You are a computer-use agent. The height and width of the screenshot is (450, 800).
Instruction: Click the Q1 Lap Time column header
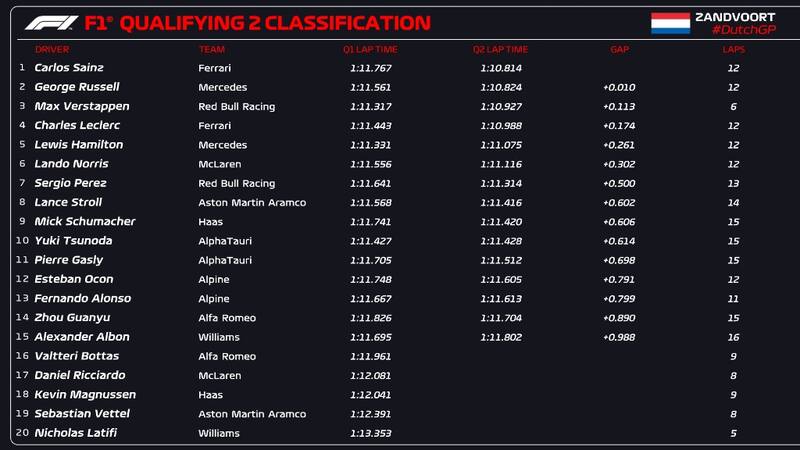pyautogui.click(x=368, y=49)
